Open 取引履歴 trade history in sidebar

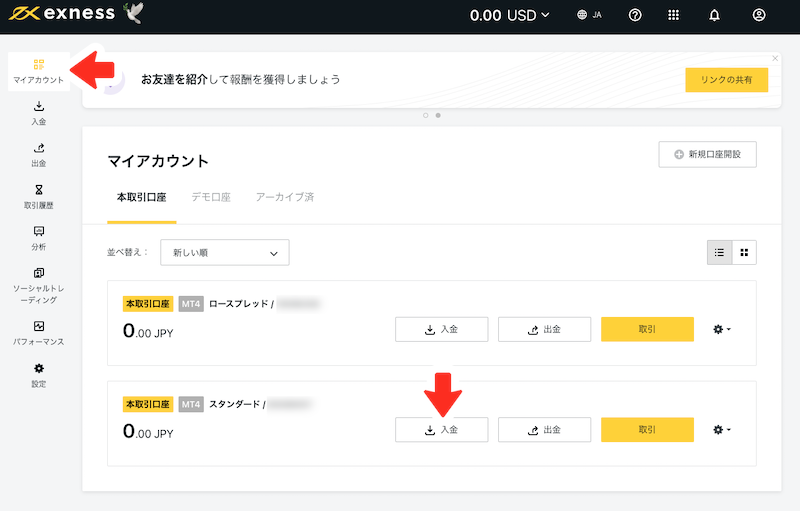click(x=39, y=197)
